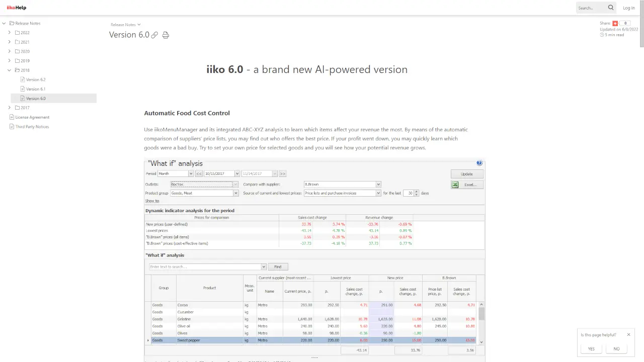Collapse the 2018 folder
644x362 pixels.
click(10, 70)
